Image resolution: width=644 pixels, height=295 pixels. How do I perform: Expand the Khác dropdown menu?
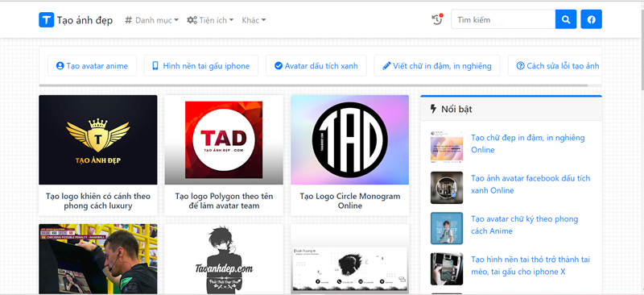click(x=254, y=20)
